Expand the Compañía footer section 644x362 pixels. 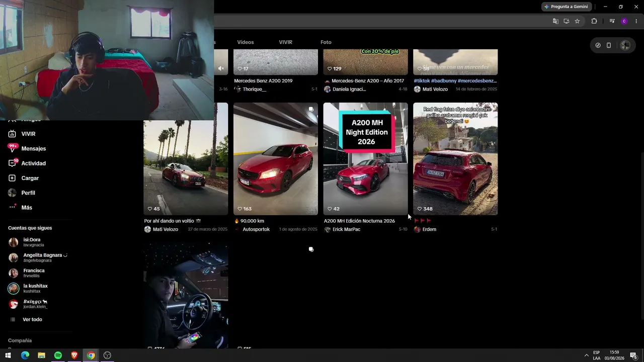[20, 340]
